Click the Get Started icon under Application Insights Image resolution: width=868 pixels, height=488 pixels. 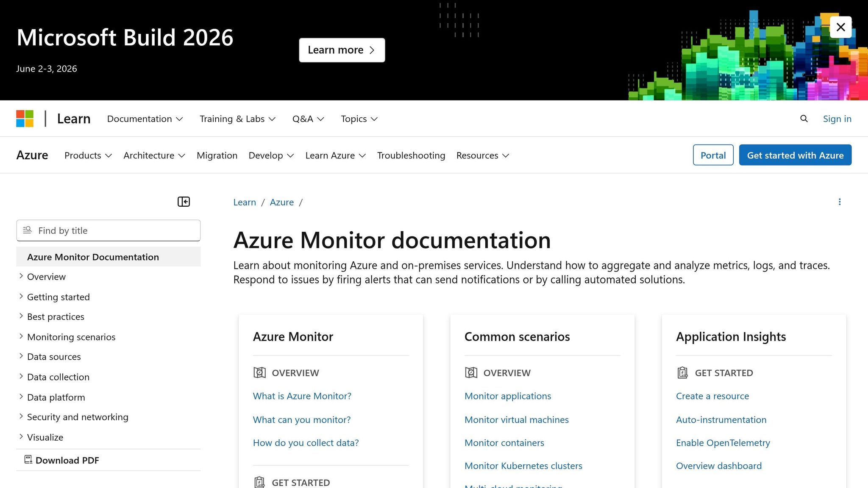click(683, 373)
